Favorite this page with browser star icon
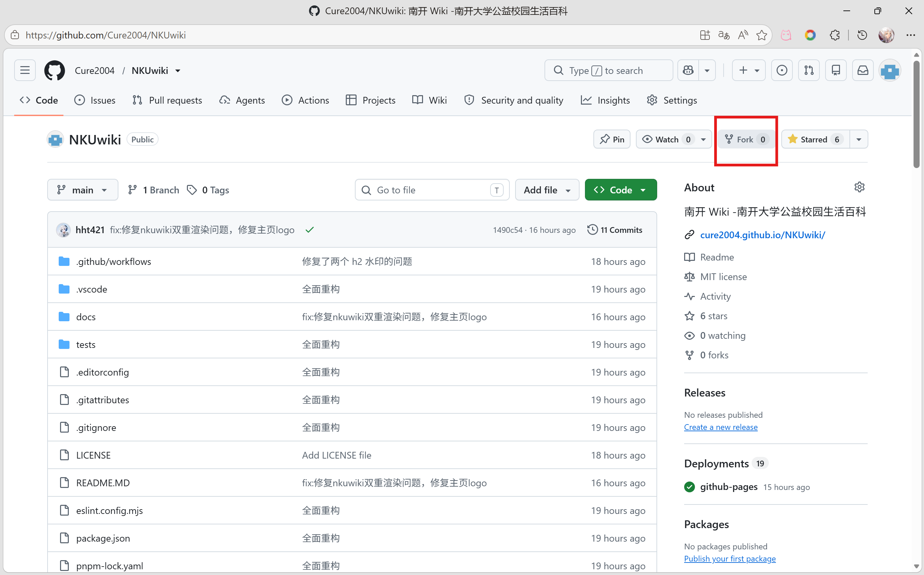Screen dimensions: 924x575 pyautogui.click(x=761, y=35)
